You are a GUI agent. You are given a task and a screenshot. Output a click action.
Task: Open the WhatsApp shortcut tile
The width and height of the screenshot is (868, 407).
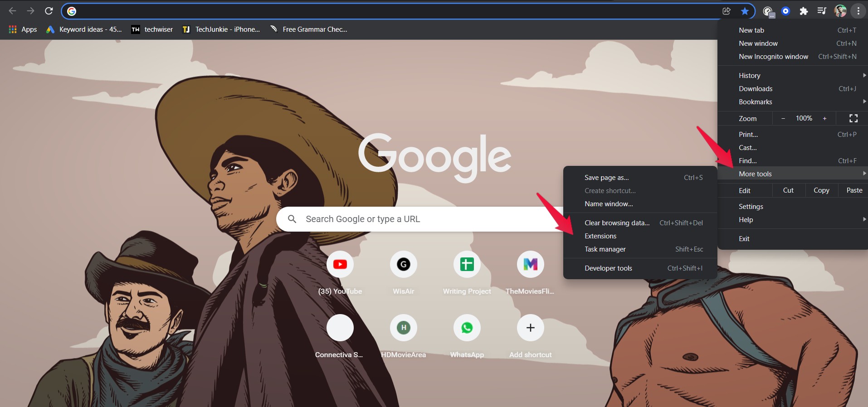pyautogui.click(x=467, y=337)
